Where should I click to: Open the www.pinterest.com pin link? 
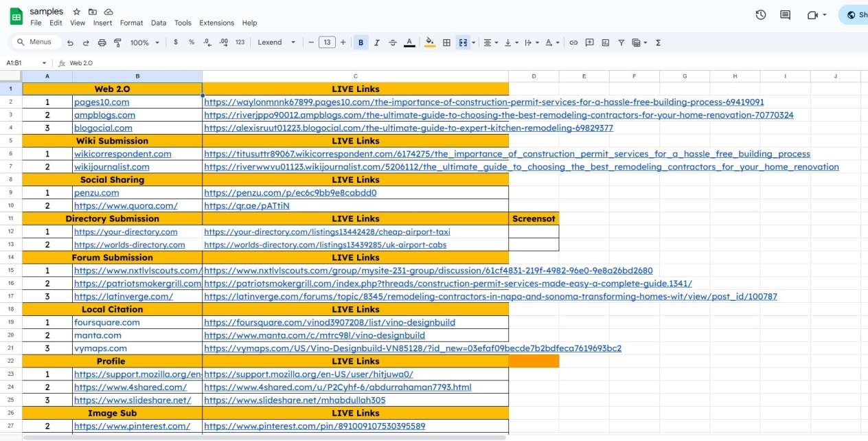tap(315, 427)
